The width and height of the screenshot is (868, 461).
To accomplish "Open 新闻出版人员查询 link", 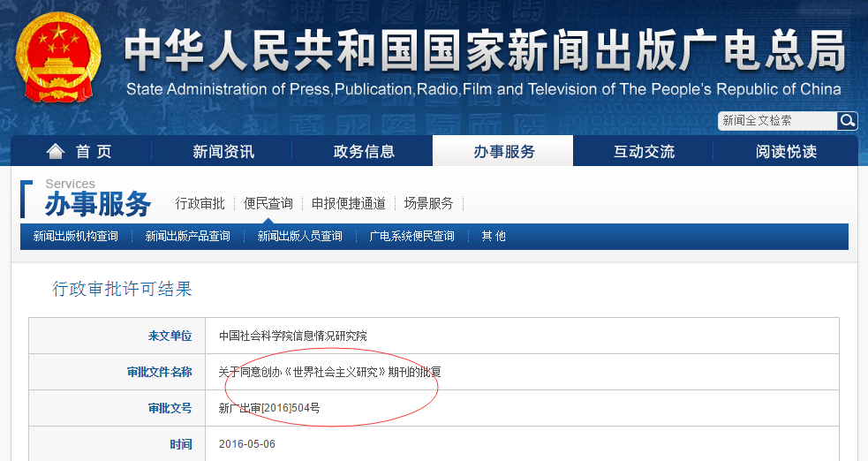I will [x=299, y=237].
